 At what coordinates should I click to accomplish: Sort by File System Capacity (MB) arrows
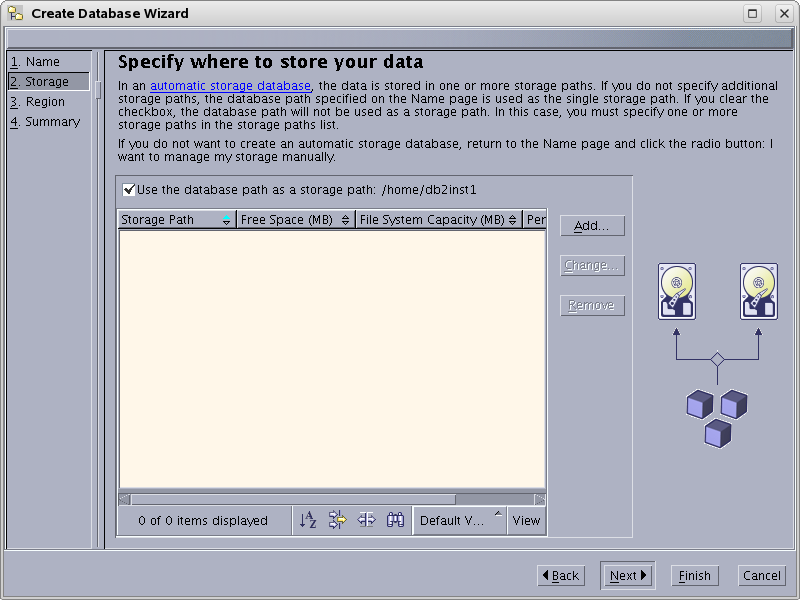tap(513, 220)
